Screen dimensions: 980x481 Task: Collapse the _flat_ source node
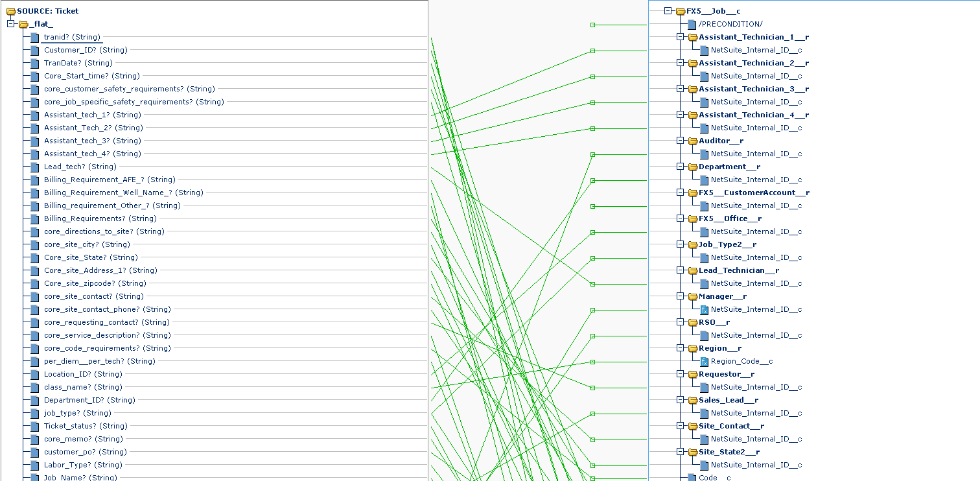(x=10, y=24)
